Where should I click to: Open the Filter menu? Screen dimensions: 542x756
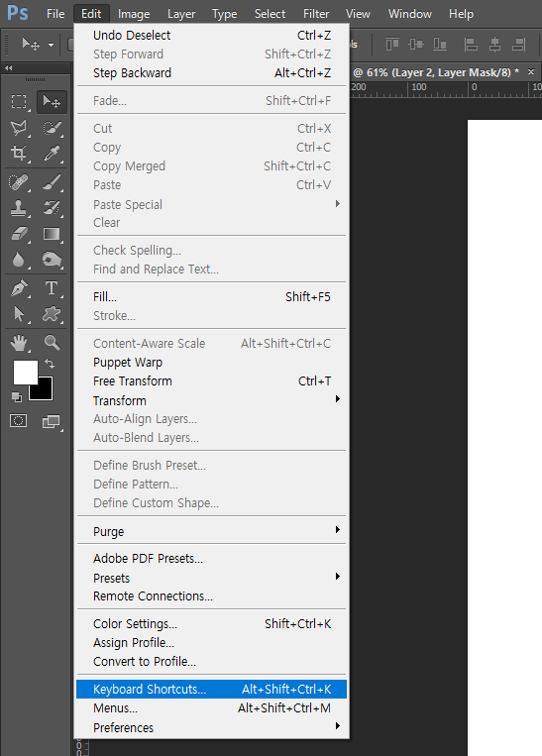click(316, 14)
